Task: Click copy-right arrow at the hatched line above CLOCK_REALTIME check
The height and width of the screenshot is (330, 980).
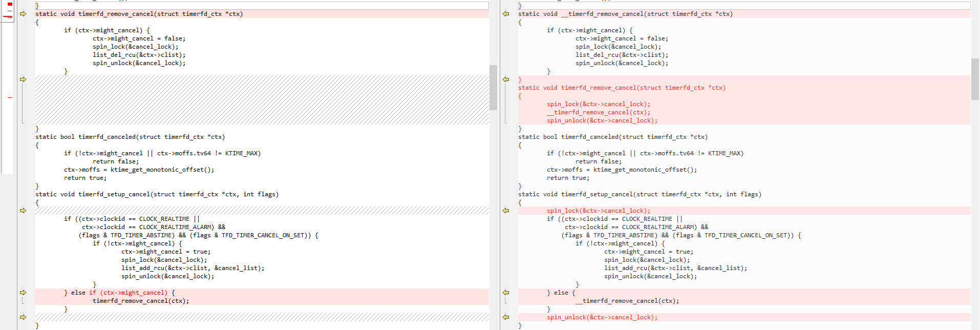Action: tap(23, 211)
